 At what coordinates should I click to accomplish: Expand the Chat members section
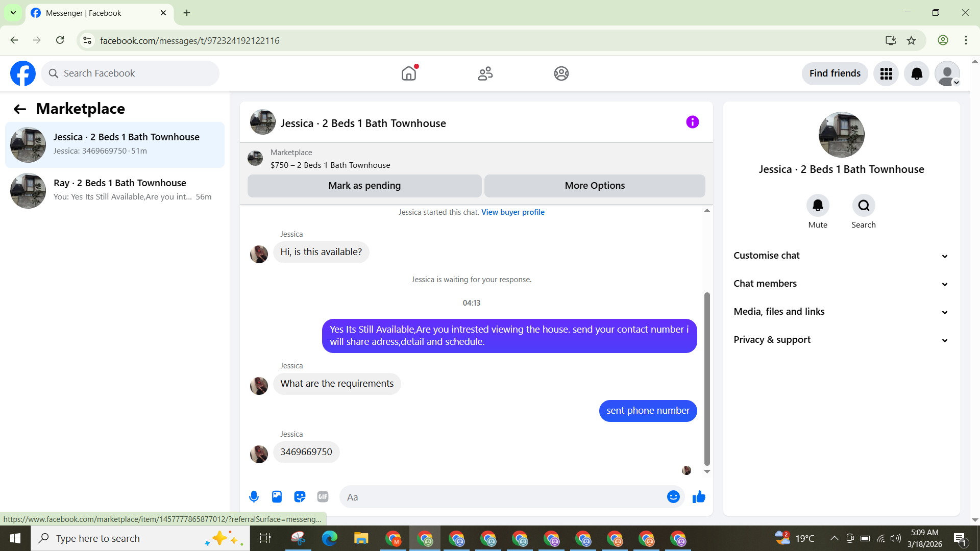[841, 284]
